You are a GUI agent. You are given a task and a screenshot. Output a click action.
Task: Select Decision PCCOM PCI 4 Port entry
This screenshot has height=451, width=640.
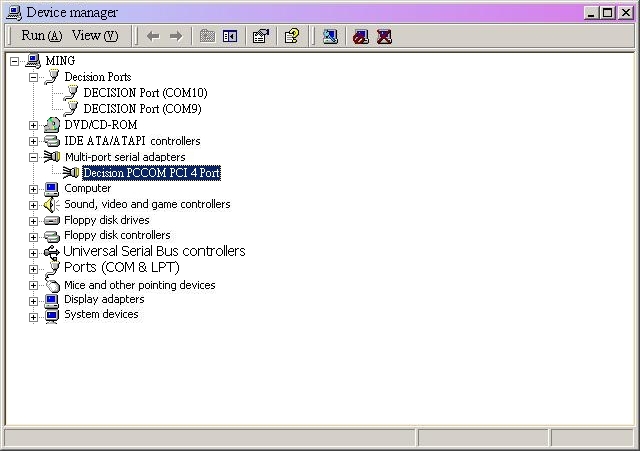point(151,173)
